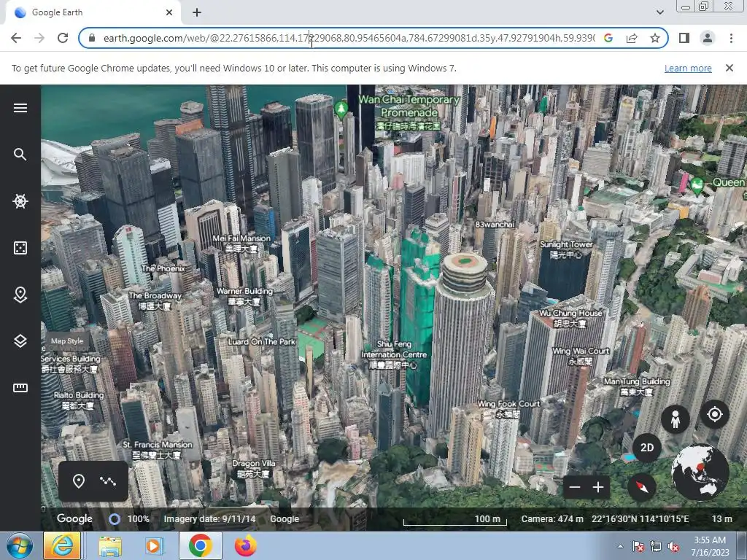Click the Rialto Building label
The image size is (747, 560).
[x=79, y=400]
